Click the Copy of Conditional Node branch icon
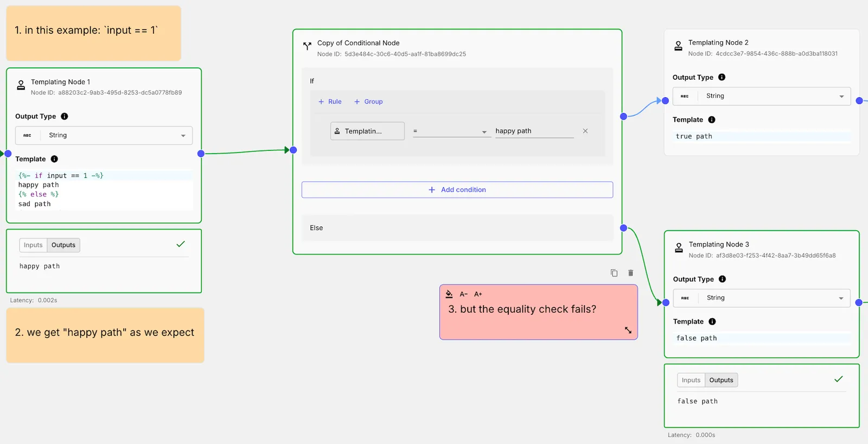The width and height of the screenshot is (868, 444). tap(307, 46)
